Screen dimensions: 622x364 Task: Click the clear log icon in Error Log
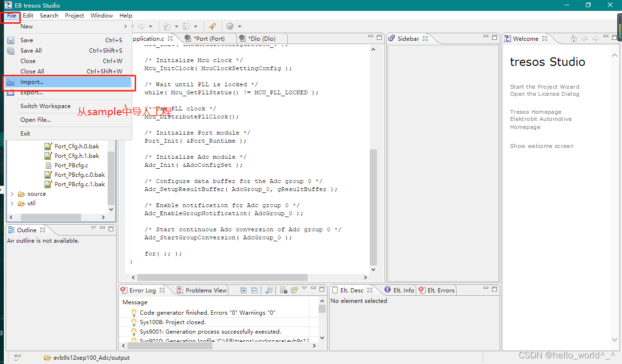284,290
